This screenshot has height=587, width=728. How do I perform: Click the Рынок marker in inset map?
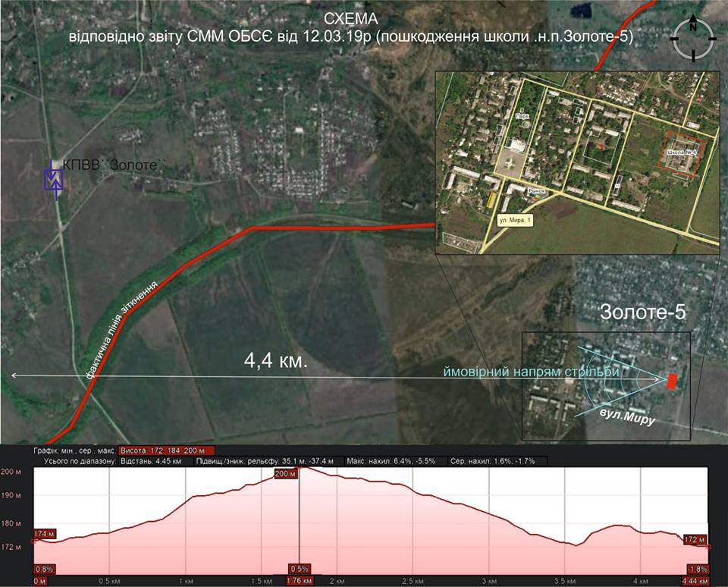[x=536, y=191]
